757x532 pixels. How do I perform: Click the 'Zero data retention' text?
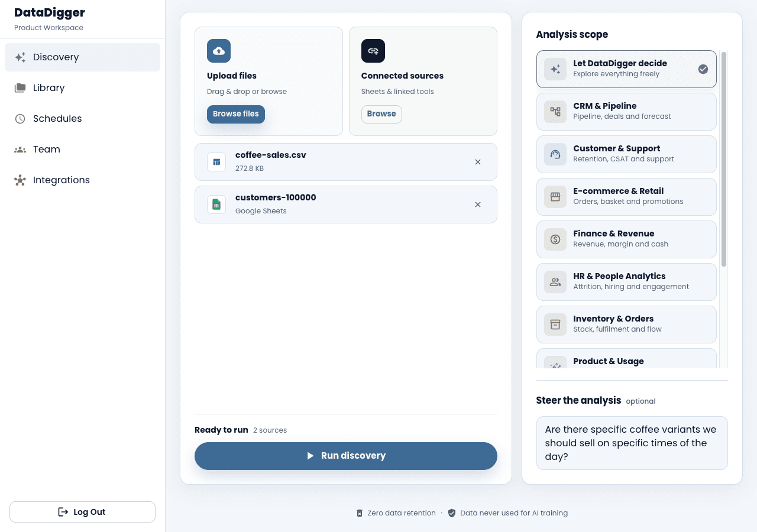(x=402, y=513)
